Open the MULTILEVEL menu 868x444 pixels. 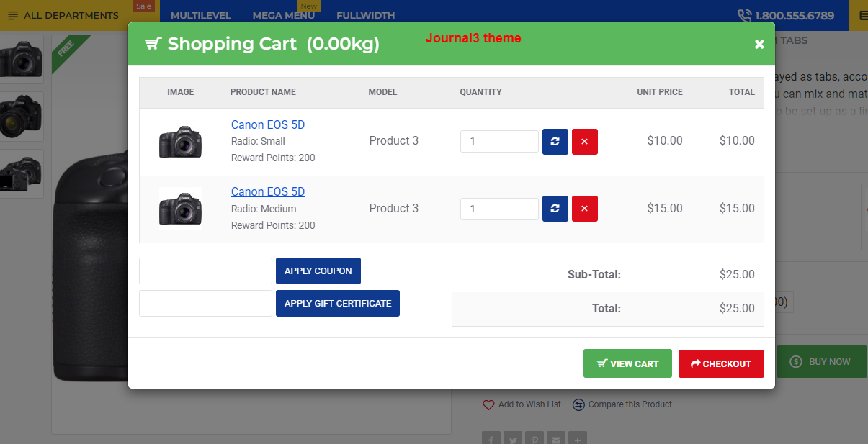point(200,15)
